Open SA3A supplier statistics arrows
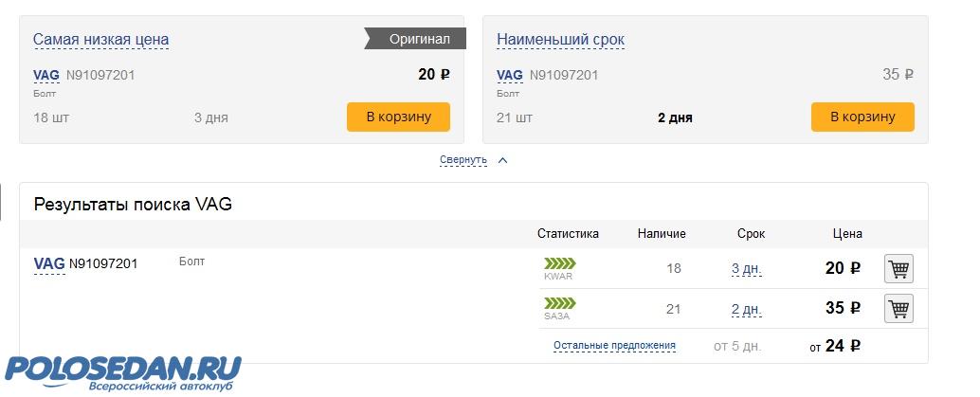 (x=559, y=302)
